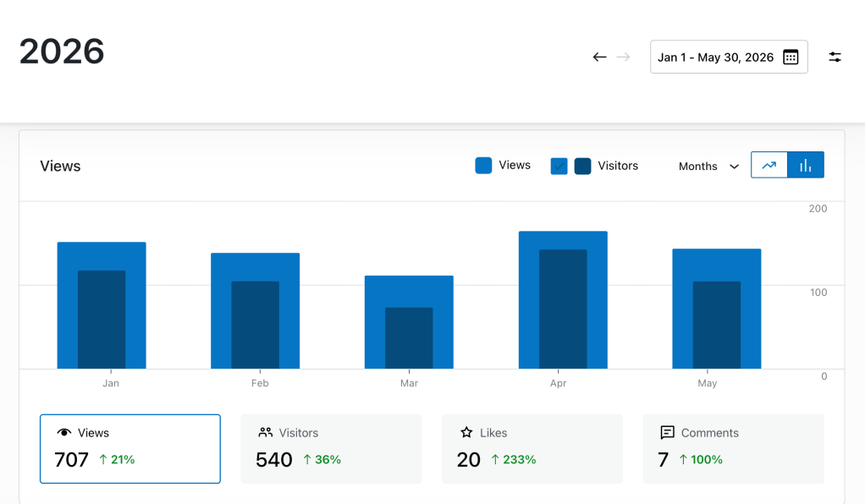Image resolution: width=865 pixels, height=504 pixels.
Task: Click the Views chart title text
Action: pyautogui.click(x=60, y=166)
